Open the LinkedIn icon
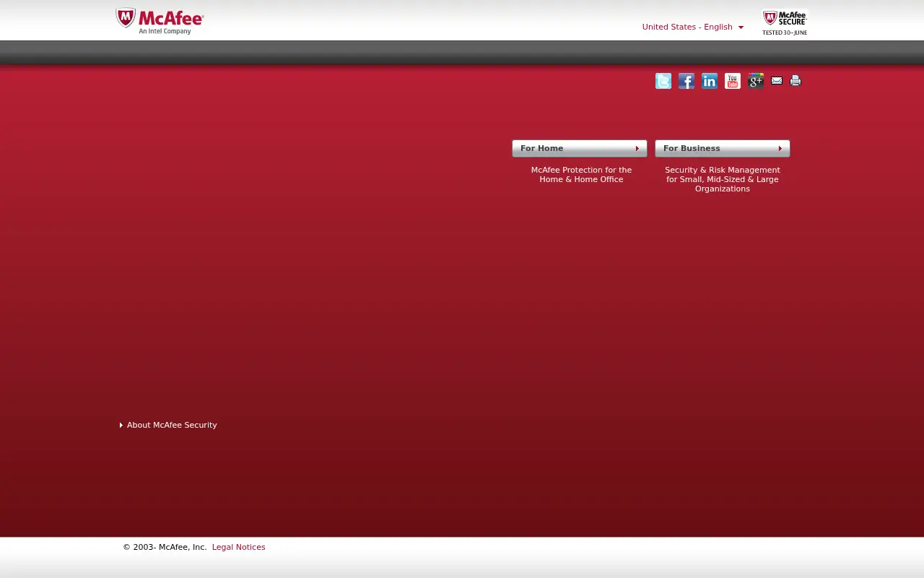 point(710,81)
